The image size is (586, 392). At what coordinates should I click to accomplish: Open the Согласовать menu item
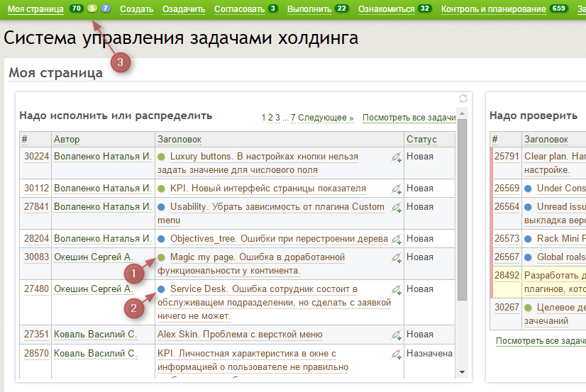coord(239,9)
